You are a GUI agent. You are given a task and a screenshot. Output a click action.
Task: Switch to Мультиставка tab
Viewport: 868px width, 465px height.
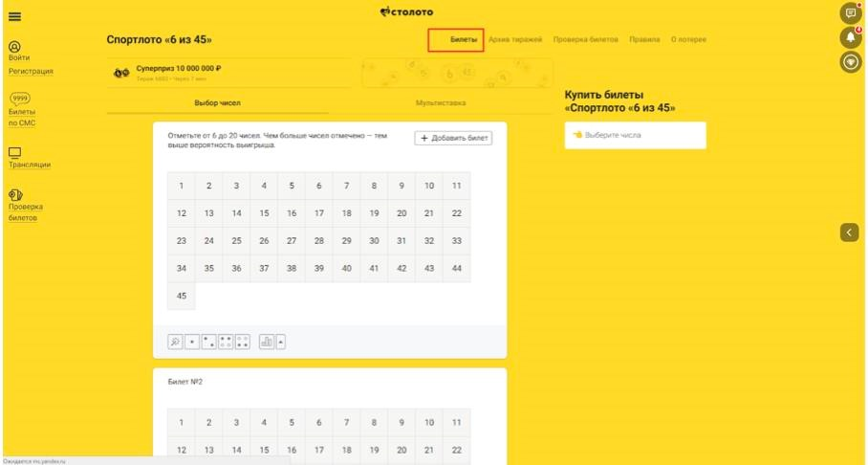coord(441,103)
